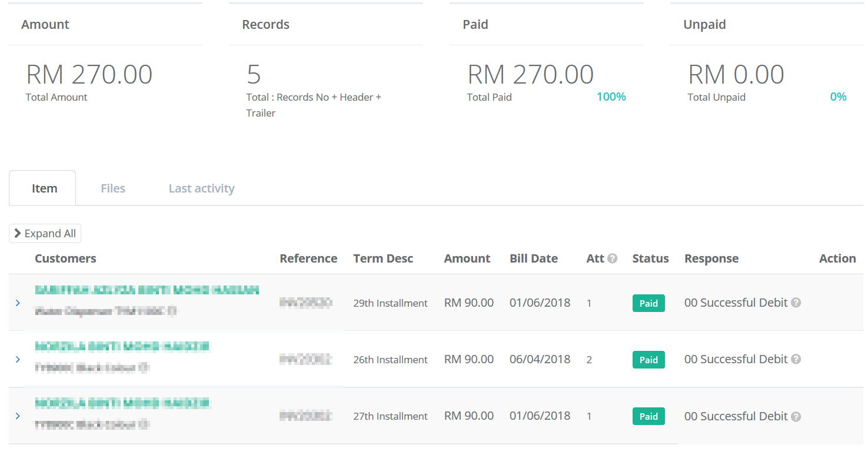Open customer link in 26th Installment row
Image resolution: width=868 pixels, height=458 pixels.
(x=122, y=346)
